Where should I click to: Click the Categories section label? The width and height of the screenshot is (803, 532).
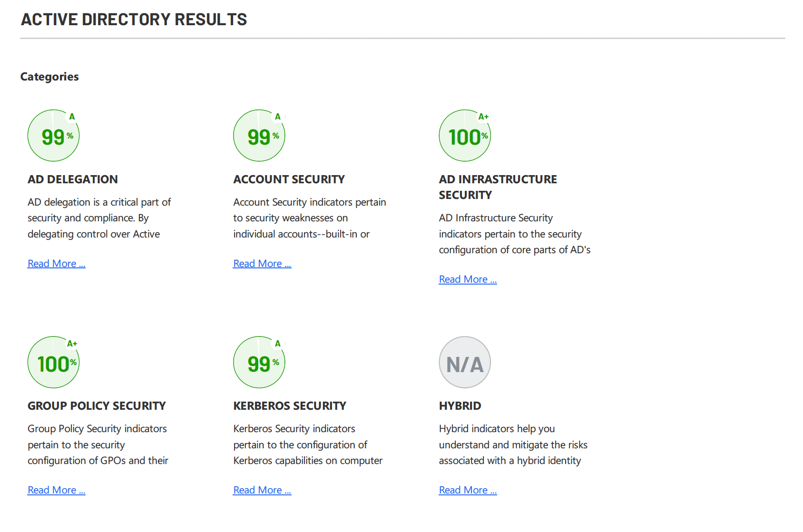click(x=49, y=77)
